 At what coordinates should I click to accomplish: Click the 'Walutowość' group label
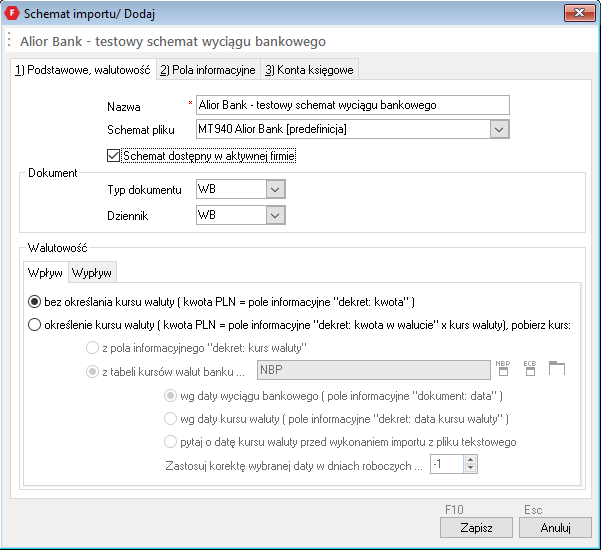click(57, 248)
